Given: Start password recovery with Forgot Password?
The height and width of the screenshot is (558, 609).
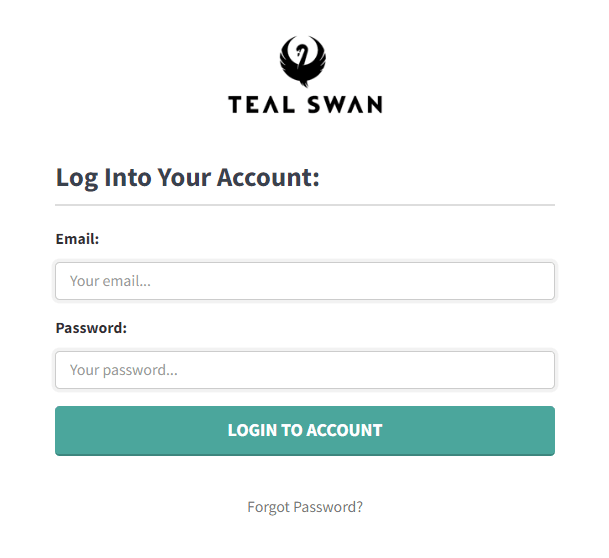Looking at the screenshot, I should point(305,507).
